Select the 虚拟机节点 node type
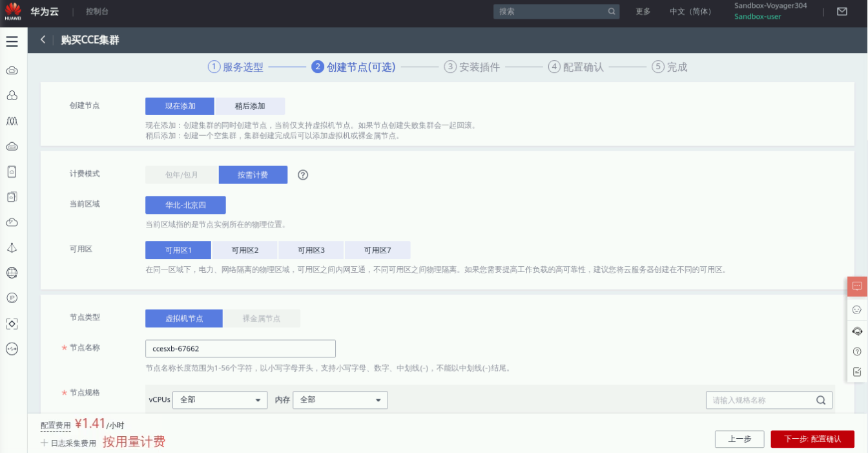 (184, 319)
